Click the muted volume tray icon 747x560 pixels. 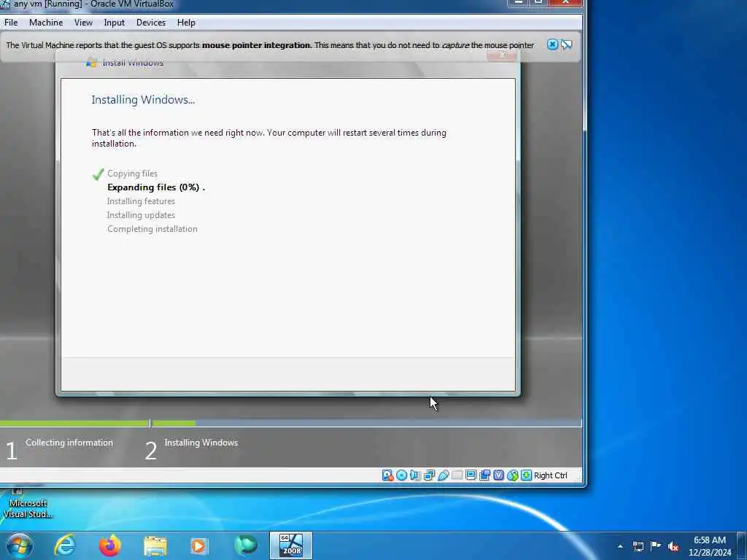click(x=673, y=546)
